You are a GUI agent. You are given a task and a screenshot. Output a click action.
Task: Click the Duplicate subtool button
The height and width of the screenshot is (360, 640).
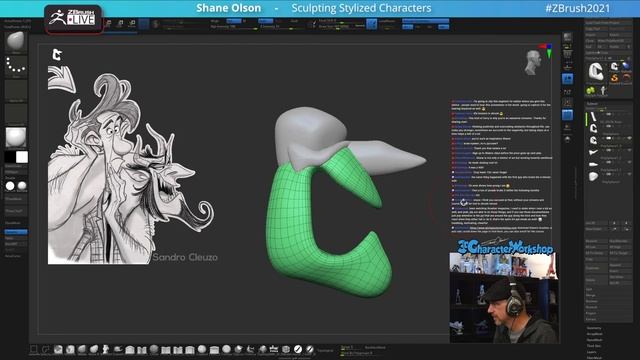(x=596, y=268)
